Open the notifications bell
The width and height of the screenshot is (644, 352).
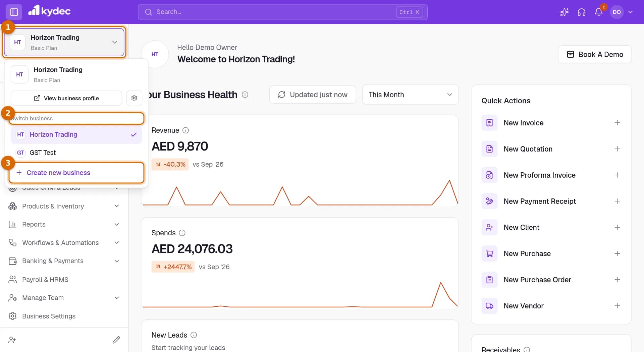click(x=599, y=12)
